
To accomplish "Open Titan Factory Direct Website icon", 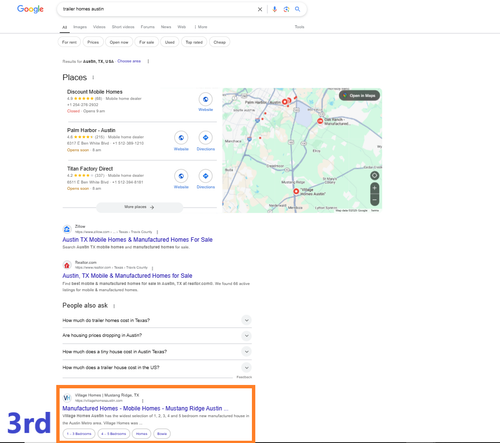I will click(x=181, y=176).
